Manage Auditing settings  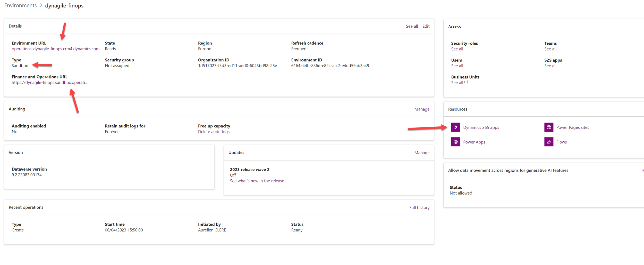[422, 109]
